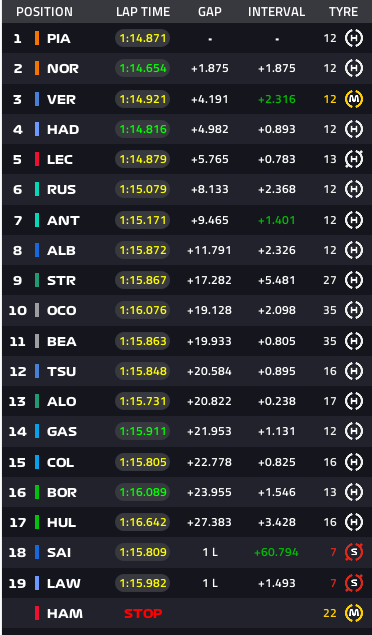372x635 pixels.
Task: Click the yellow medium tyre icon for VER
Action: pyautogui.click(x=354, y=99)
